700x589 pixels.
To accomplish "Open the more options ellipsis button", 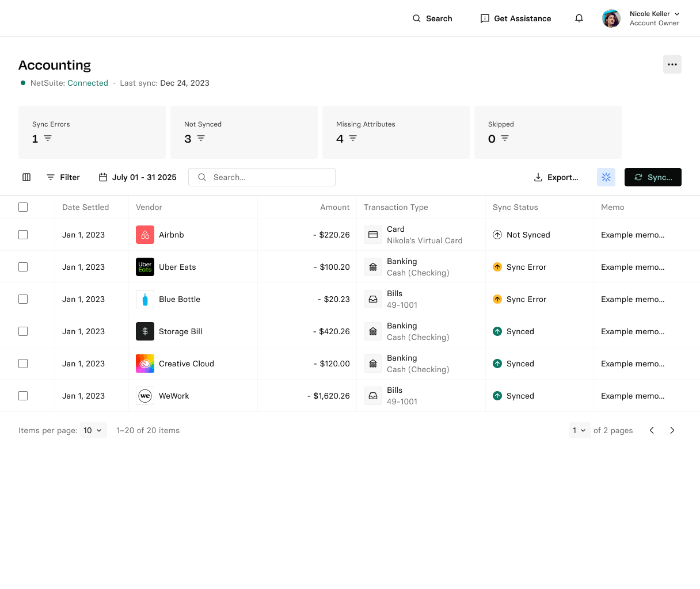I will [x=672, y=64].
